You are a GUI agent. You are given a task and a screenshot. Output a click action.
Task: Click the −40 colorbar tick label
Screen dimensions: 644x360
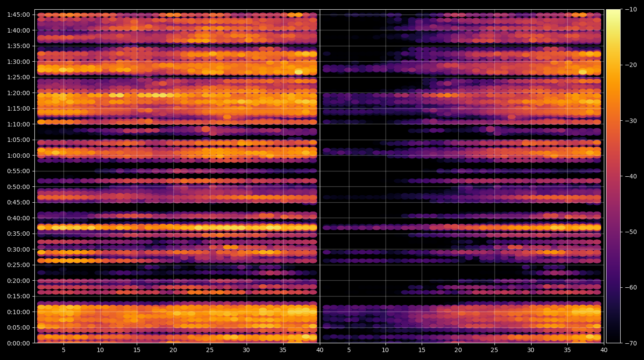(x=631, y=176)
